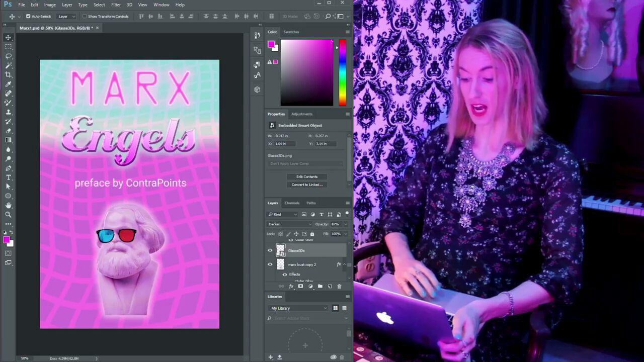Viewport: 644px width, 362px height.
Task: Toggle lock transparent pixels
Action: (280, 234)
